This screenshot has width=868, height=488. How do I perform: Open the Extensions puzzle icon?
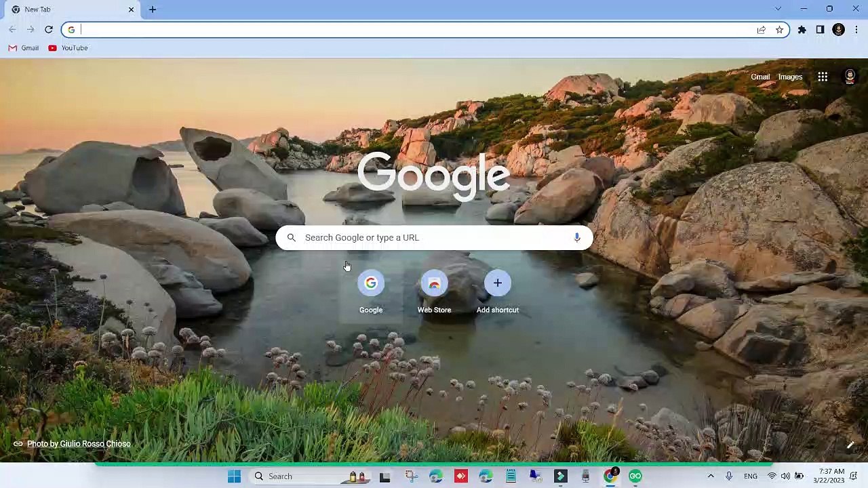tap(802, 30)
